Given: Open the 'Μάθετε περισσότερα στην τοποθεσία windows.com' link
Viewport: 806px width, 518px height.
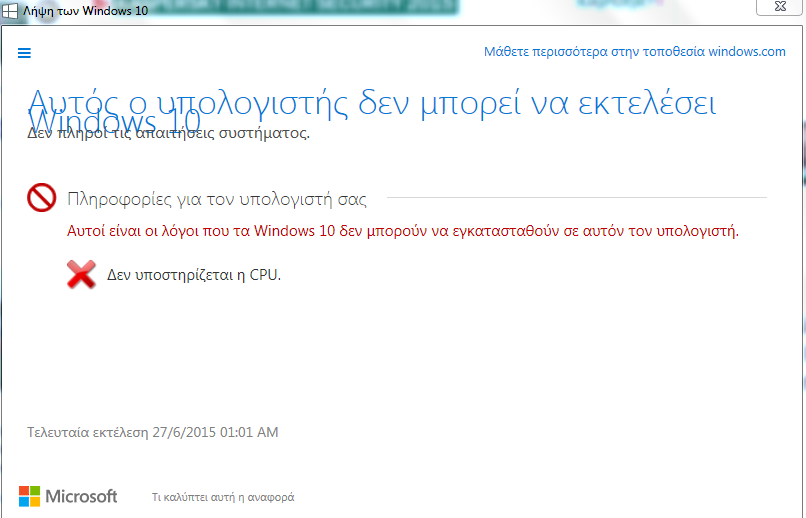Looking at the screenshot, I should 634,52.
